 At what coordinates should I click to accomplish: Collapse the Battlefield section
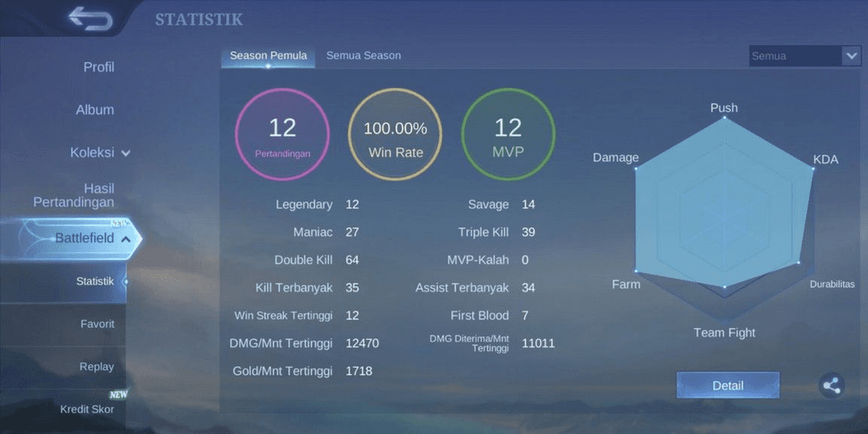point(126,239)
